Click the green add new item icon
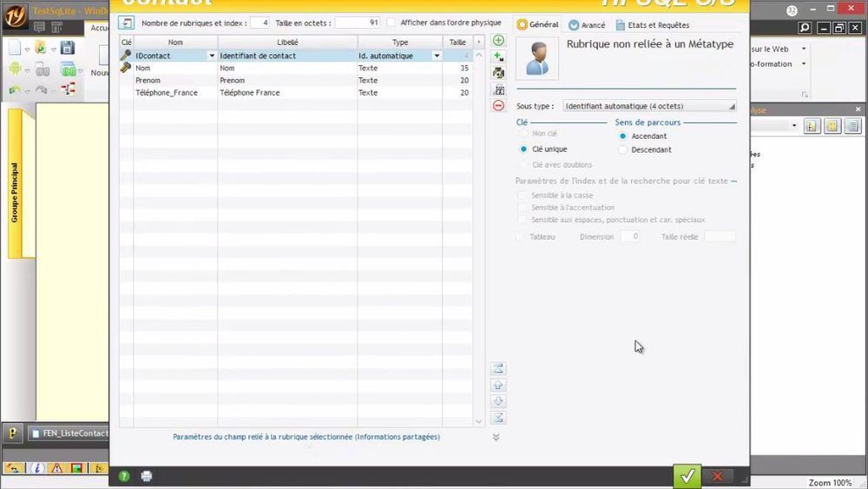Viewport: 868px width, 489px height. point(498,41)
